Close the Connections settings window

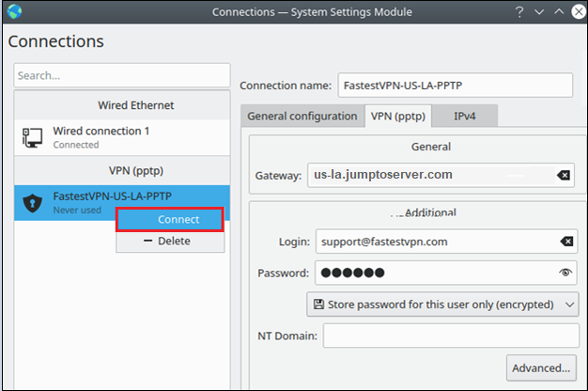pyautogui.click(x=579, y=11)
